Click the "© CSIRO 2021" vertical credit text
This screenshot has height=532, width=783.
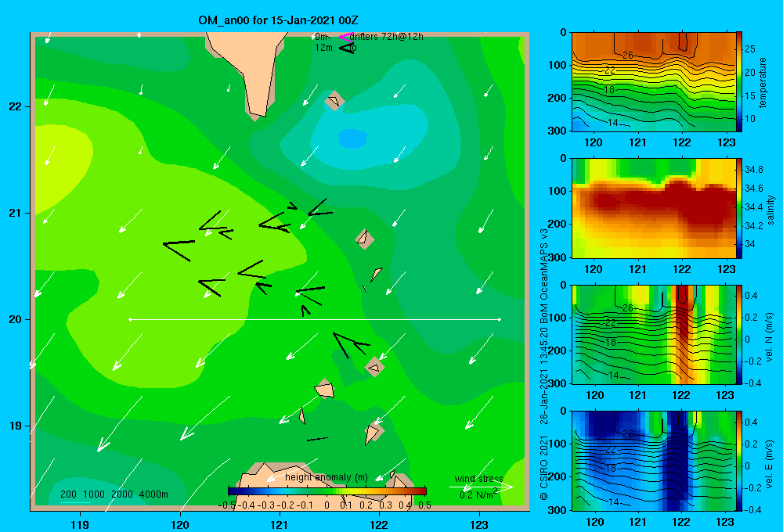pos(544,468)
